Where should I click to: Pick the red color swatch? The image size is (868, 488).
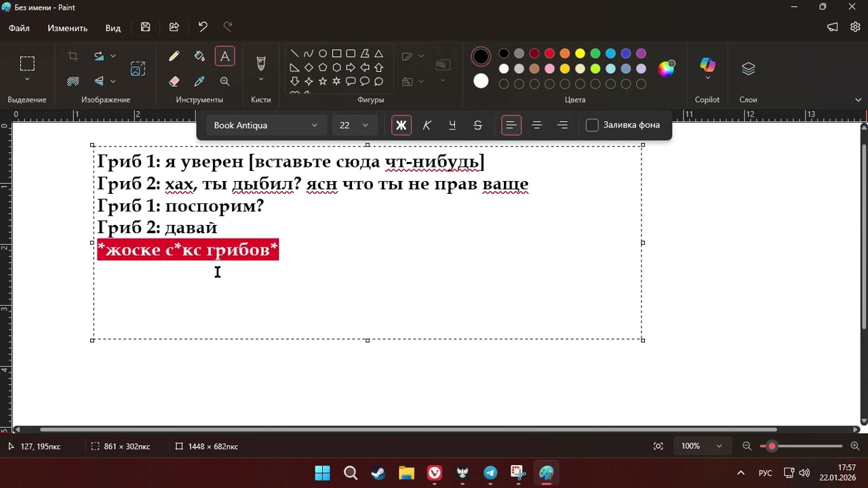[549, 54]
